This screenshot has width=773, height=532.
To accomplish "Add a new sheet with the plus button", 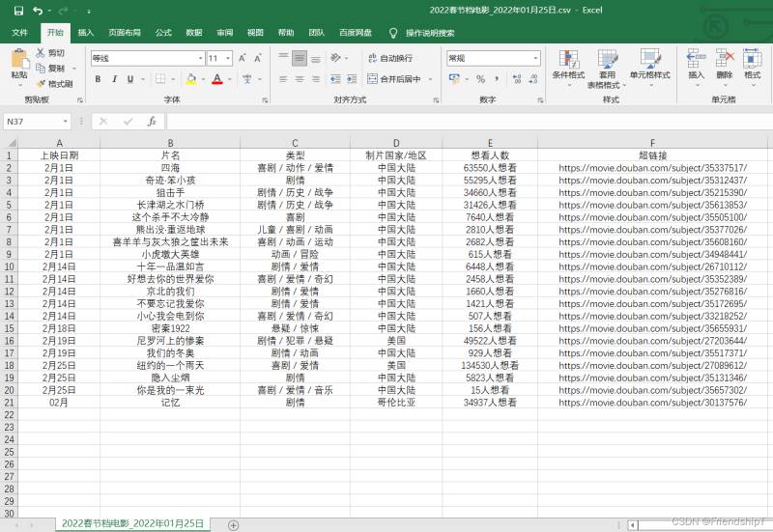I will 234,525.
